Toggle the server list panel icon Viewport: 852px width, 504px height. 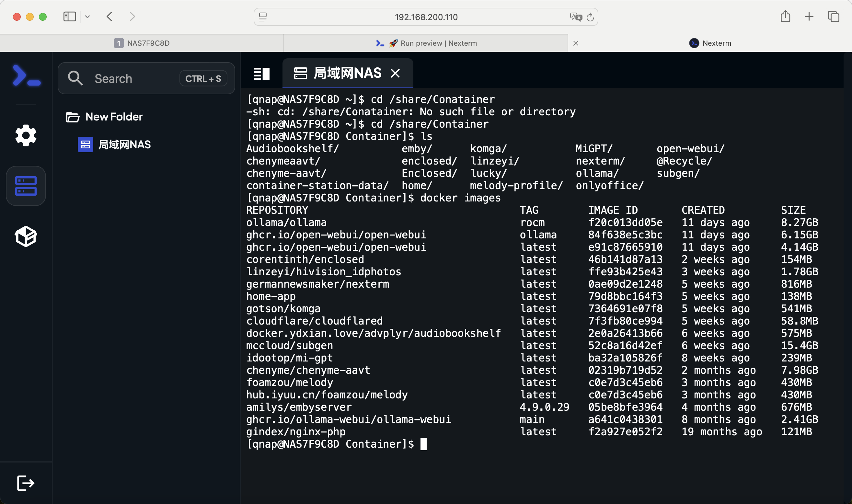coord(261,73)
